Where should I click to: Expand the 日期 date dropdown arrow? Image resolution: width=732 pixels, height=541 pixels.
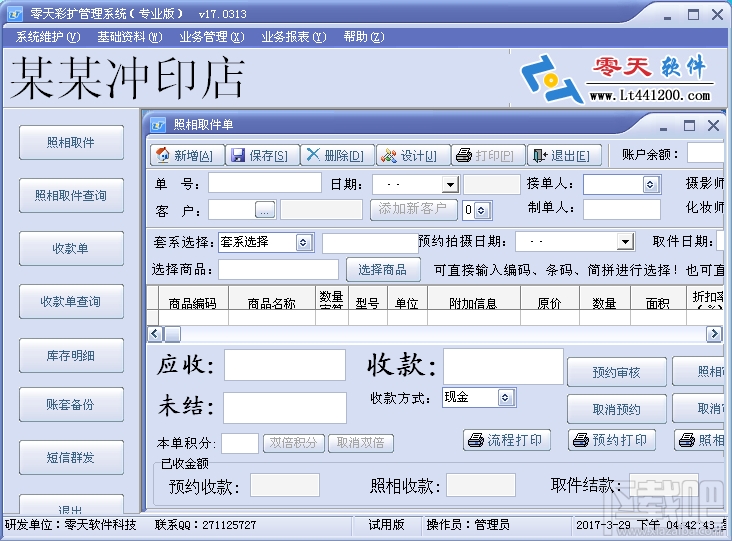point(450,185)
